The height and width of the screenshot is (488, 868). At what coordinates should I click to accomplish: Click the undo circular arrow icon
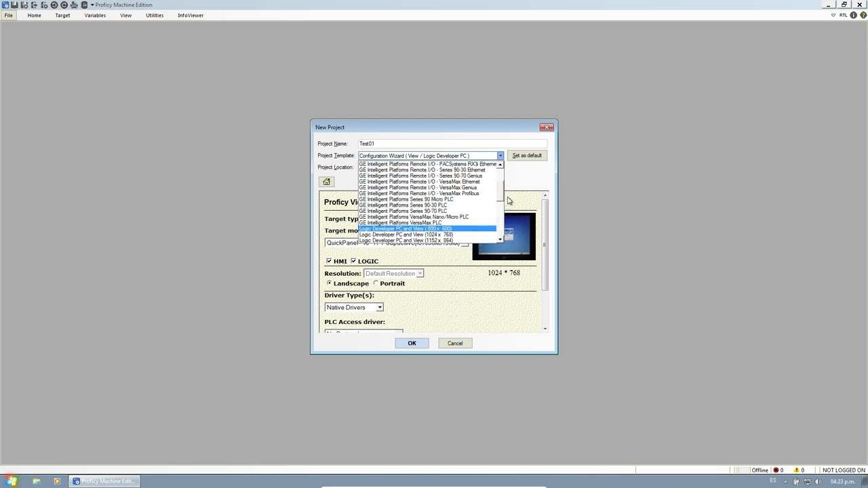pyautogui.click(x=54, y=5)
